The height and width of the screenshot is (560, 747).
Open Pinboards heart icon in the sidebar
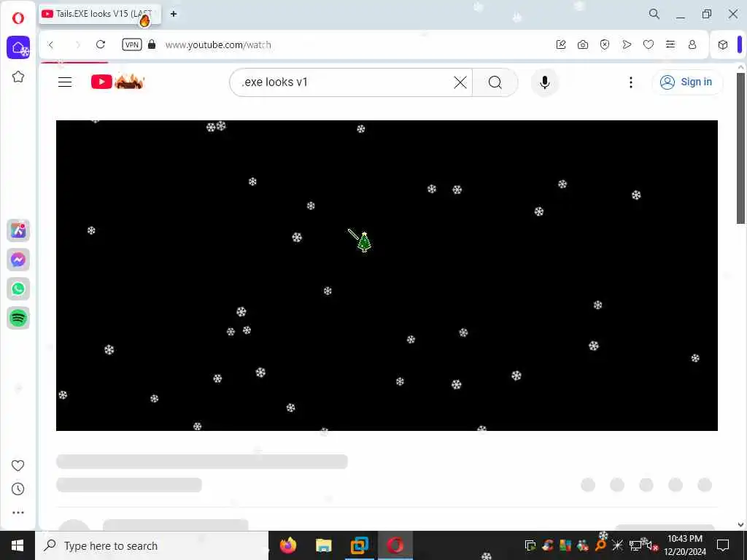click(x=18, y=465)
